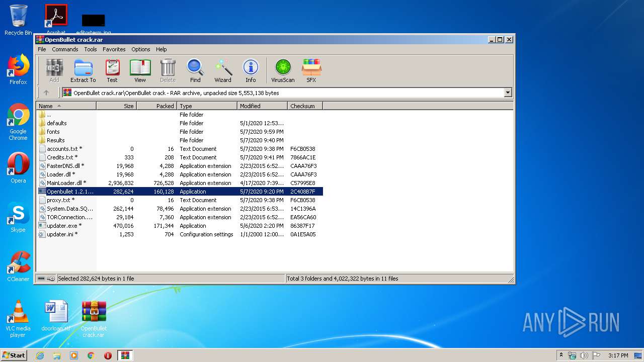Sort by Packed column header
Image resolution: width=644 pixels, height=362 pixels.
(156, 106)
